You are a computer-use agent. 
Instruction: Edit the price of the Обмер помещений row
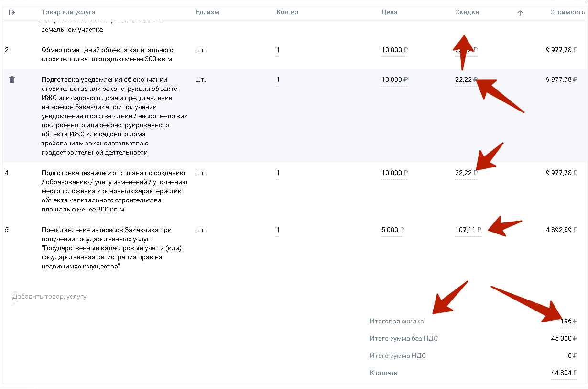click(x=392, y=50)
